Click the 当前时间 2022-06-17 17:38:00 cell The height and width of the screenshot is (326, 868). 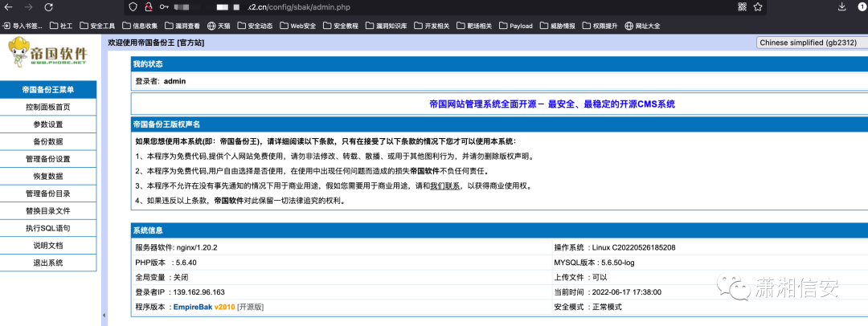(x=710, y=291)
